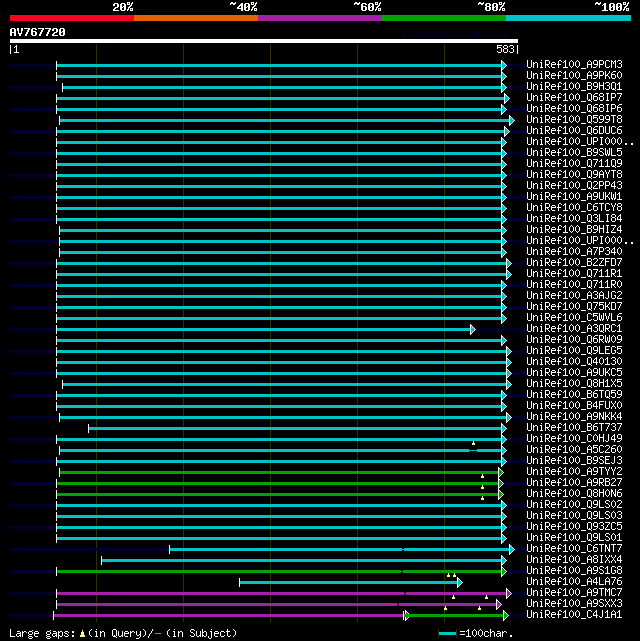The image size is (640, 641).
Task: Open the UniRef100_Q9LEG5 label
Action: tap(574, 351)
